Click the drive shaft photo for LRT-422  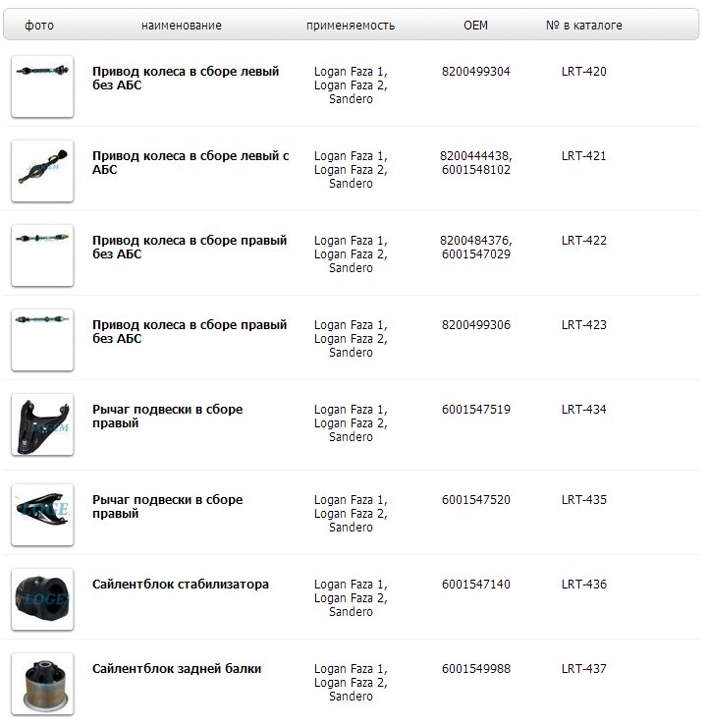pos(42,255)
